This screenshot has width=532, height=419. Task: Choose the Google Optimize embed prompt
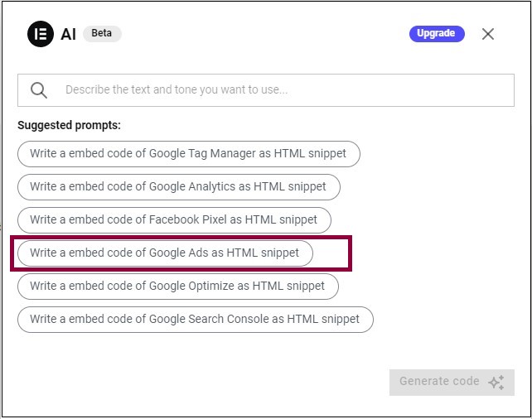(x=178, y=287)
